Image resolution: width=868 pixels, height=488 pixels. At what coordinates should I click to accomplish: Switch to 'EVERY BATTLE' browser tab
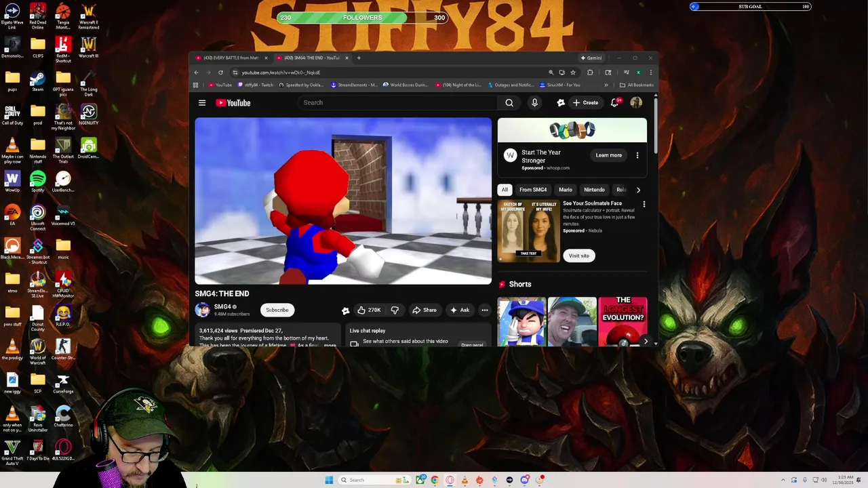[232, 58]
